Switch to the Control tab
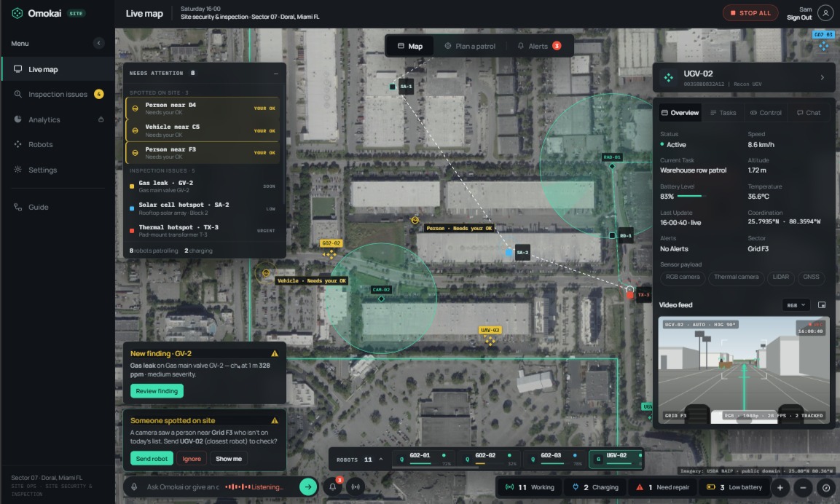This screenshot has width=840, height=504. tap(766, 112)
